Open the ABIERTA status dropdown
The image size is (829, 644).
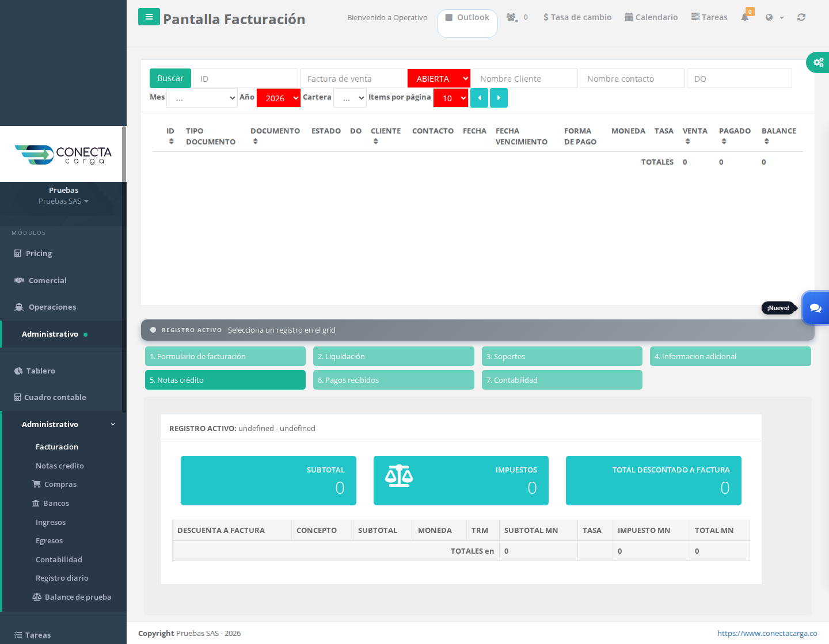tap(439, 78)
